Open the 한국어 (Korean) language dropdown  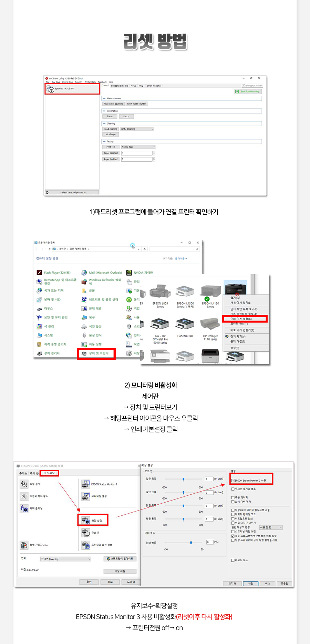(x=66, y=559)
